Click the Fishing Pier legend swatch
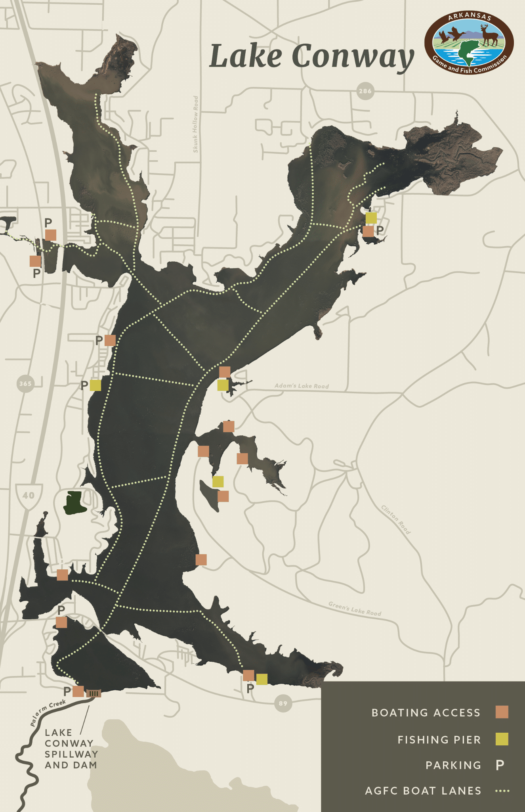This screenshot has width=525, height=812. coord(502,739)
